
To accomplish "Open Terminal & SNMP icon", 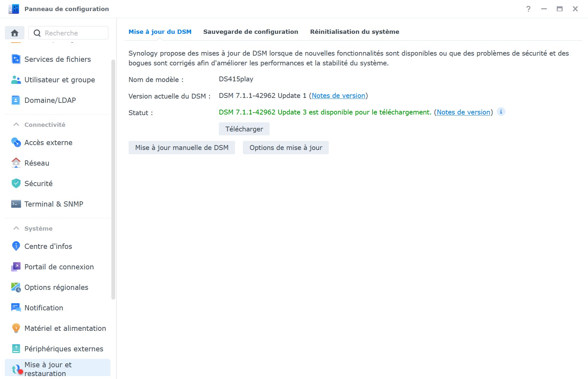I will [16, 204].
